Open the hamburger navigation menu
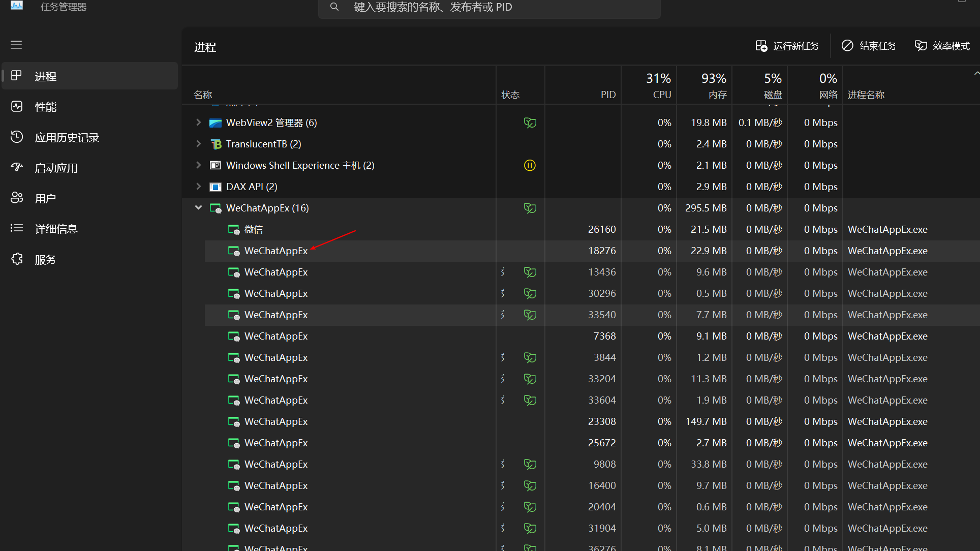 (16, 45)
